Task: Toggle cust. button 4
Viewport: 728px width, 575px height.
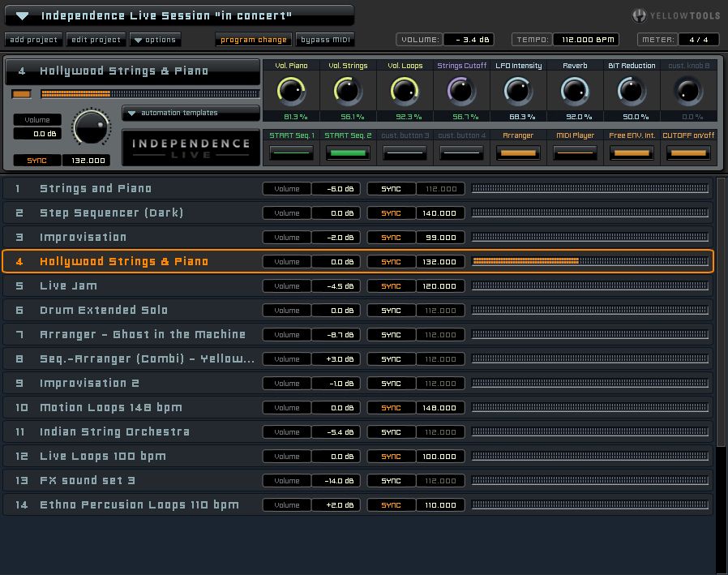Action: (x=461, y=152)
